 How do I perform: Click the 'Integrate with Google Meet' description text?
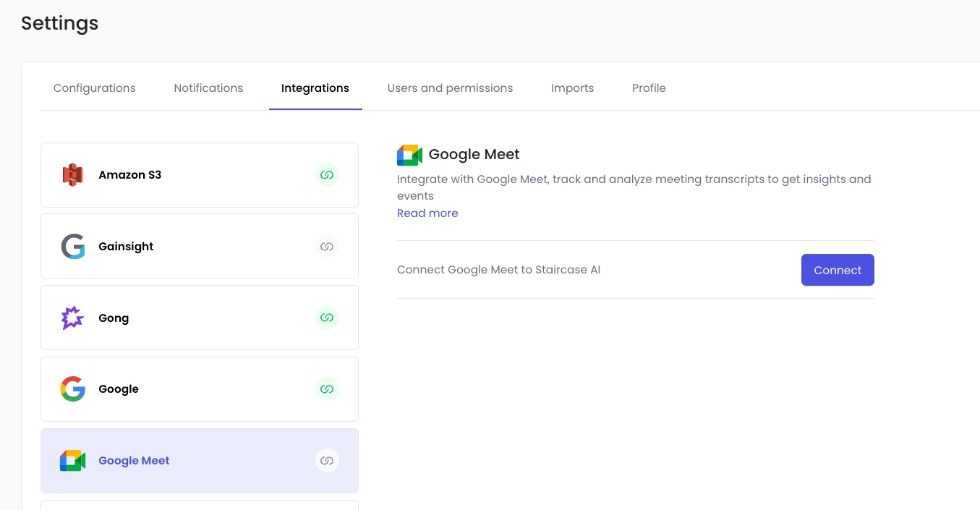click(634, 187)
